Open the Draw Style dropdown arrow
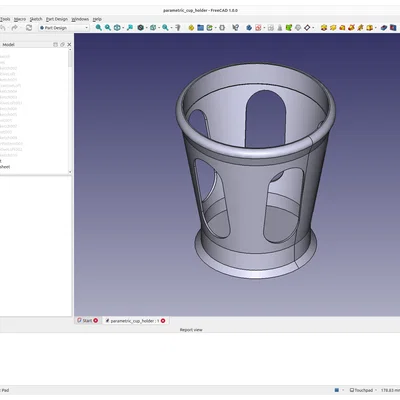 123,28
